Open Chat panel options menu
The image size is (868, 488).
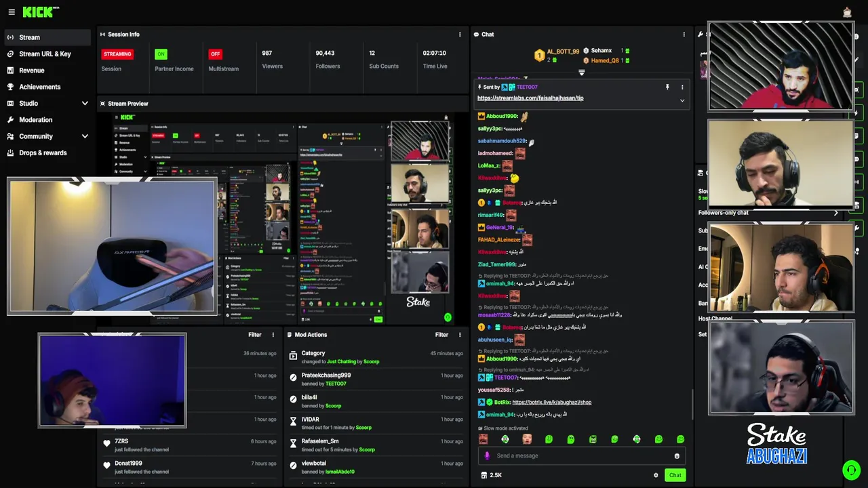pyautogui.click(x=684, y=35)
